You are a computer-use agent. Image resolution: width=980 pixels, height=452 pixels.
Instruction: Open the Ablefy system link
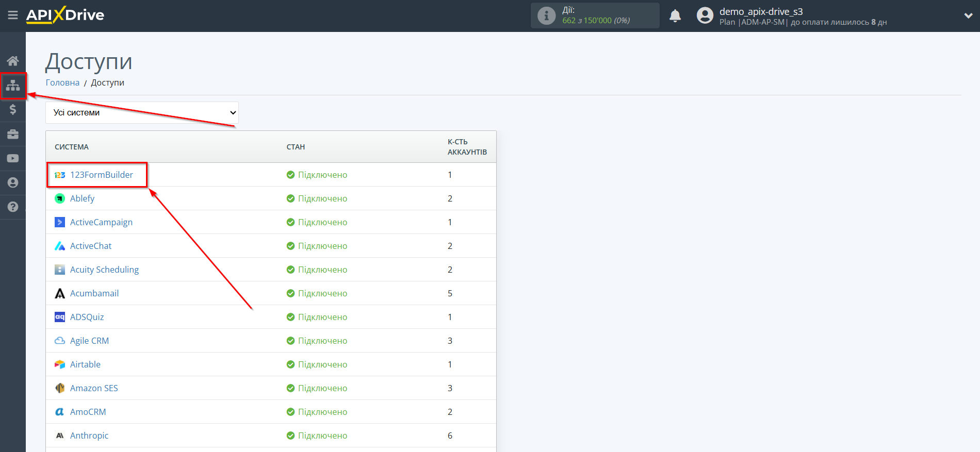click(x=82, y=198)
